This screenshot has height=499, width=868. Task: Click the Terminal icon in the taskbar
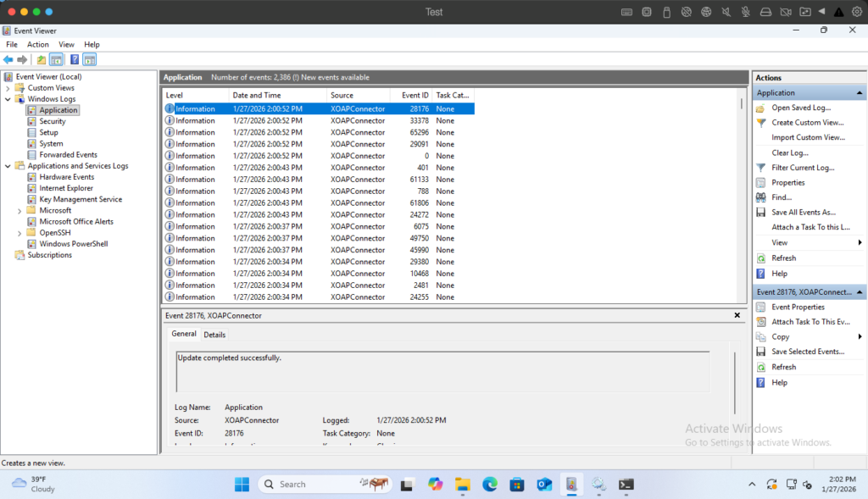tap(626, 485)
